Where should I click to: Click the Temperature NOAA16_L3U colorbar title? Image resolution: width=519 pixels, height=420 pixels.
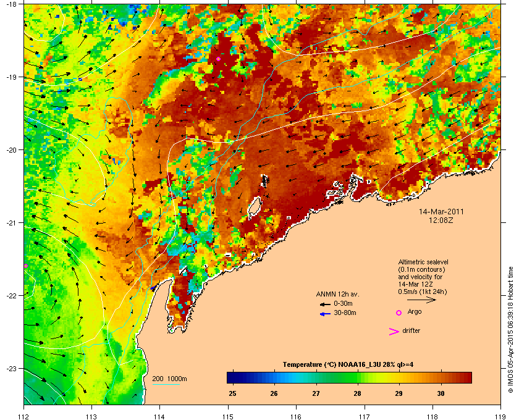coord(348,365)
